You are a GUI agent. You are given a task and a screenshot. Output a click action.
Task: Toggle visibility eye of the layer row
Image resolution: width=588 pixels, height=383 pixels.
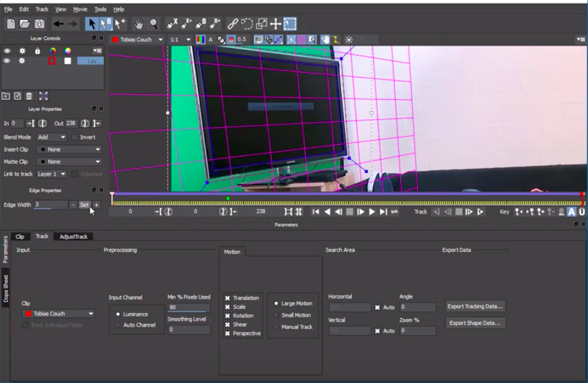click(x=7, y=61)
